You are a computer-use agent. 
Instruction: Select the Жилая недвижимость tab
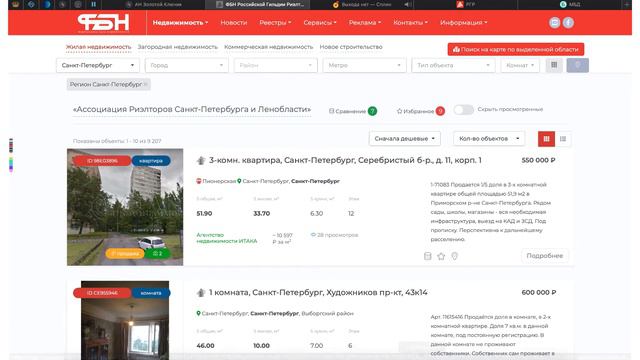(x=98, y=47)
